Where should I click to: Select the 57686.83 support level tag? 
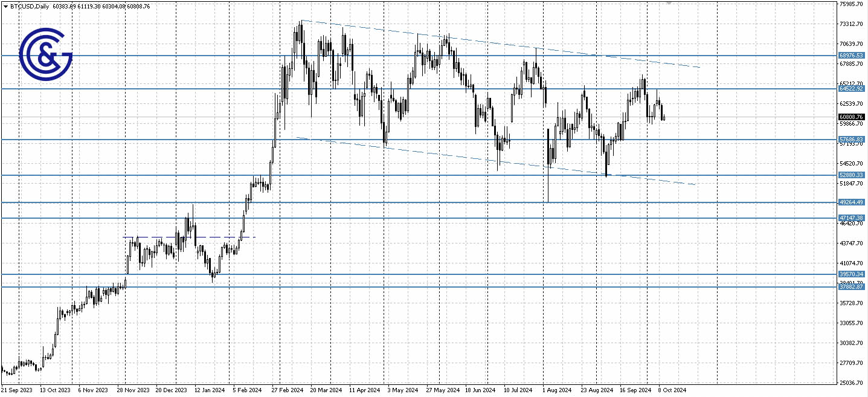(x=852, y=139)
